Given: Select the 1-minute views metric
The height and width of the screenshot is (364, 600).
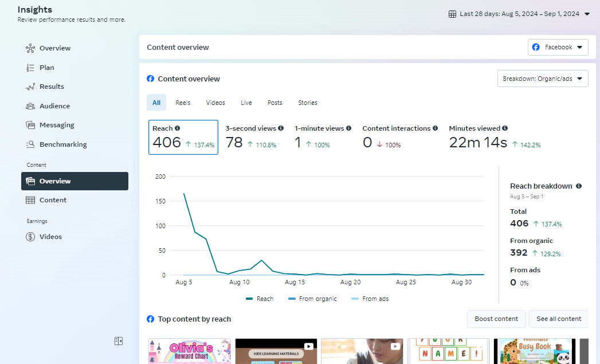Looking at the screenshot, I should (323, 138).
